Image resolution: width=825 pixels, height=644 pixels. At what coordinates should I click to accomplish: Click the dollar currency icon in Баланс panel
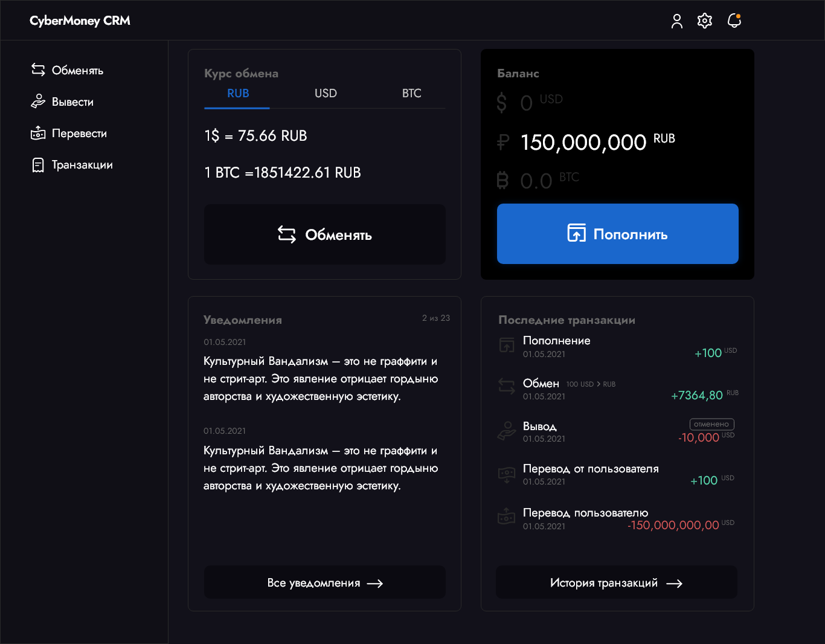pyautogui.click(x=501, y=102)
